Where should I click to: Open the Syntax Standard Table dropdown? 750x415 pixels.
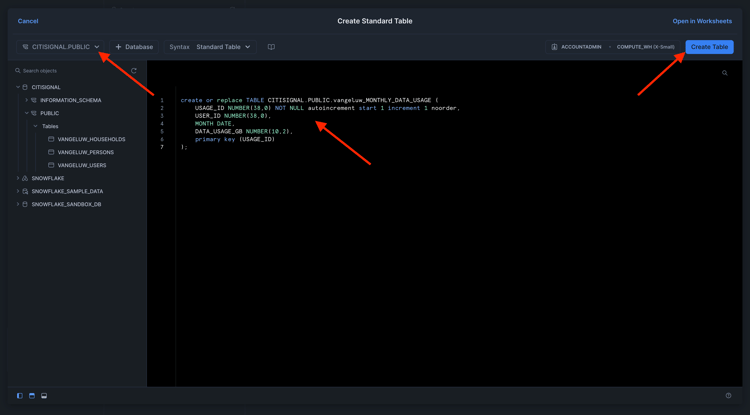pos(217,47)
